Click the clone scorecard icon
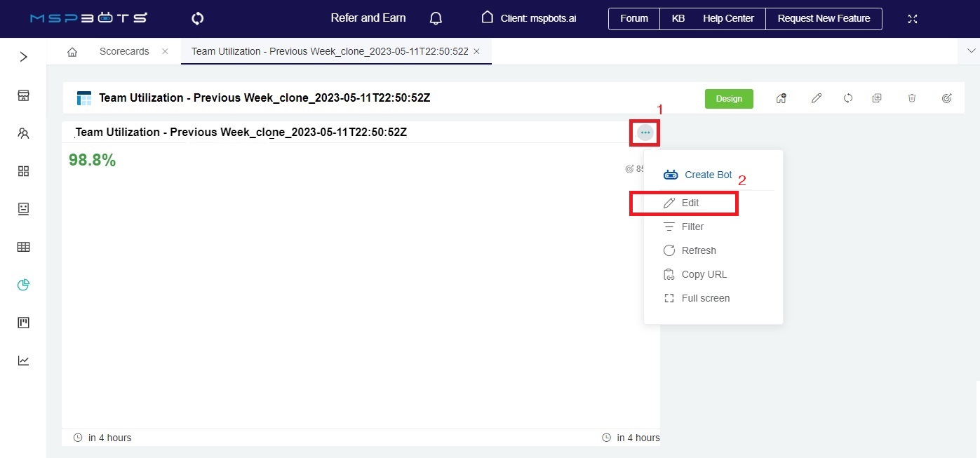Screen dimensions: 980x458 [x=877, y=99]
